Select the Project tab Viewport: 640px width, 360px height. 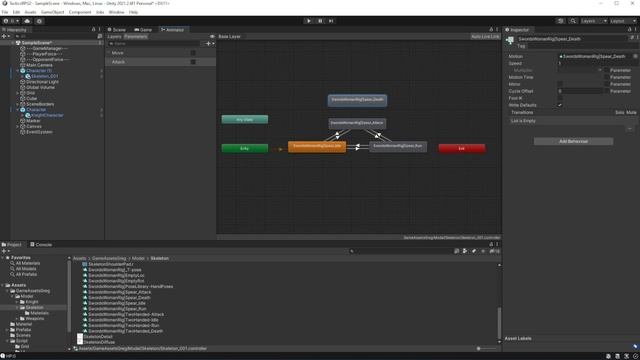coord(11,244)
